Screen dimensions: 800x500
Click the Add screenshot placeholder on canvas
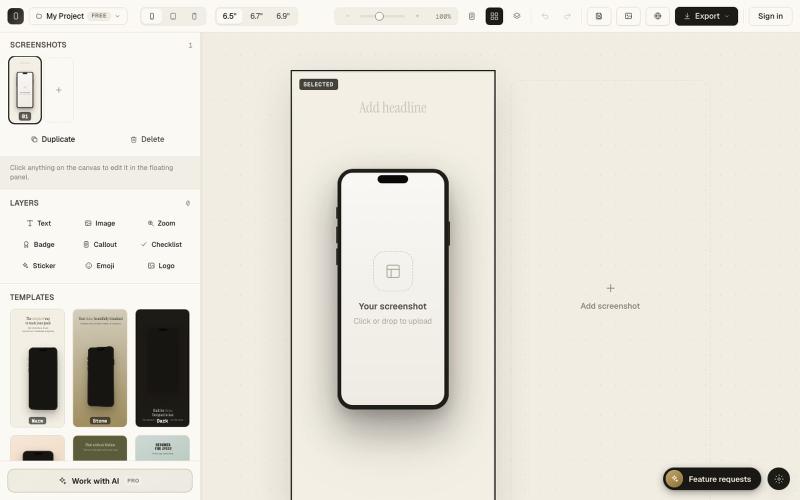(610, 297)
